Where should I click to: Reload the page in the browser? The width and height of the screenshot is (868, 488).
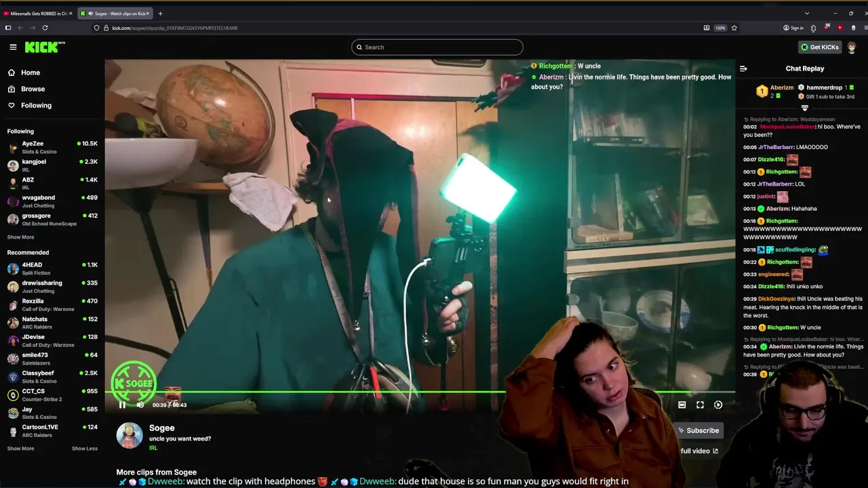point(45,28)
